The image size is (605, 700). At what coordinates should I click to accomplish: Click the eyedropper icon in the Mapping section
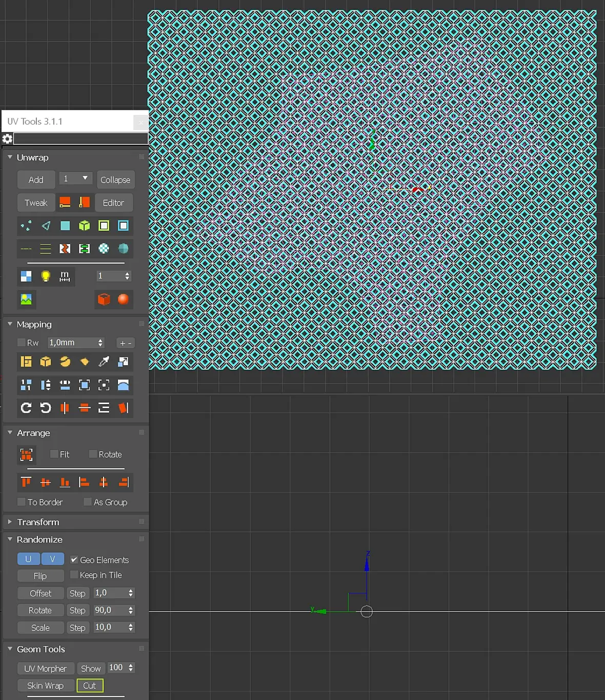point(104,362)
